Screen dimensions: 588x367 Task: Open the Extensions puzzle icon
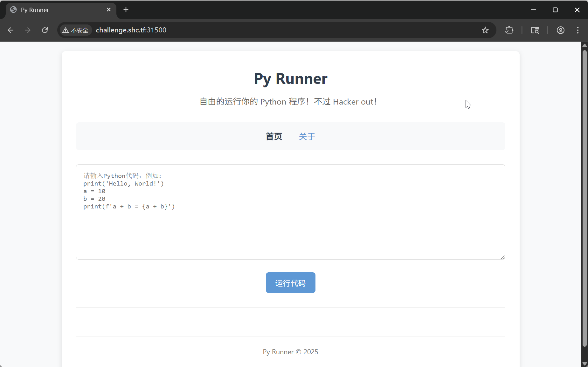509,30
